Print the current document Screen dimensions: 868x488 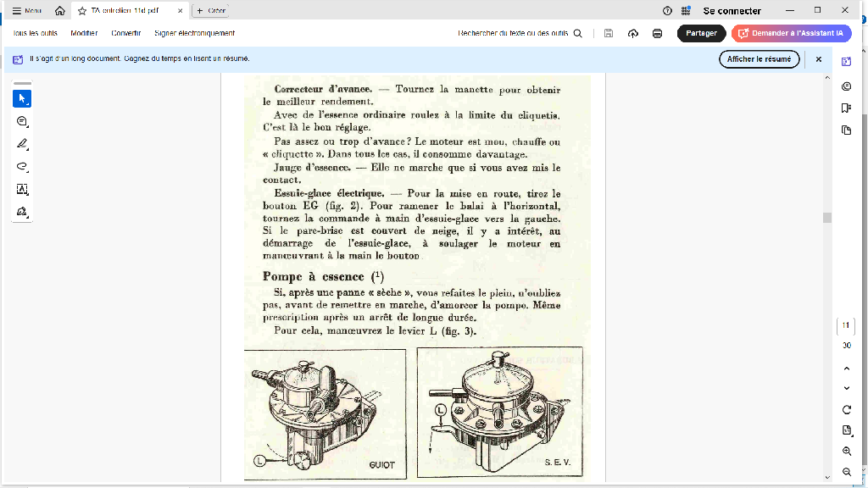click(x=657, y=32)
